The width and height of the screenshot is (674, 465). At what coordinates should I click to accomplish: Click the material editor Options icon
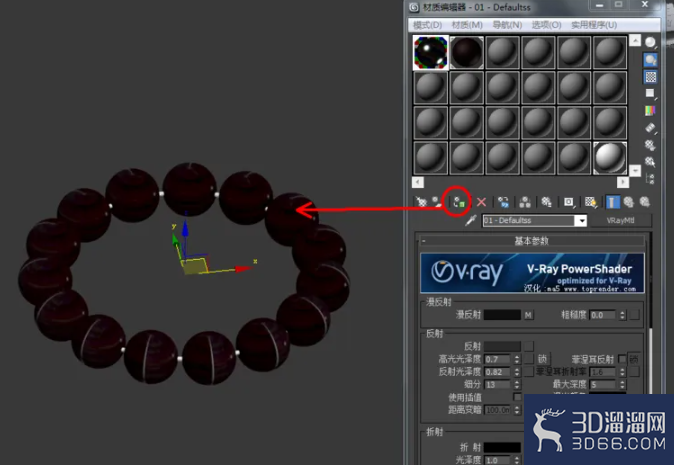(650, 145)
